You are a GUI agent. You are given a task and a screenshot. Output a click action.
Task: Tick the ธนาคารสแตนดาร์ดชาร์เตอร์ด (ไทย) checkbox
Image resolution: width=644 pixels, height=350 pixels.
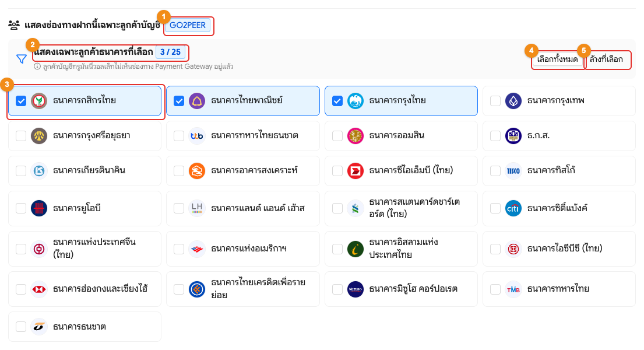click(337, 208)
